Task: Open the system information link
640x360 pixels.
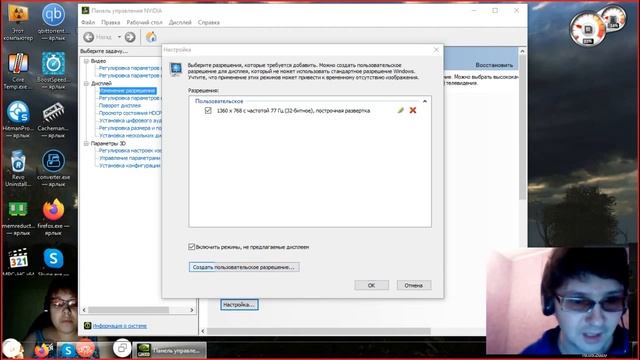Action: click(x=120, y=326)
